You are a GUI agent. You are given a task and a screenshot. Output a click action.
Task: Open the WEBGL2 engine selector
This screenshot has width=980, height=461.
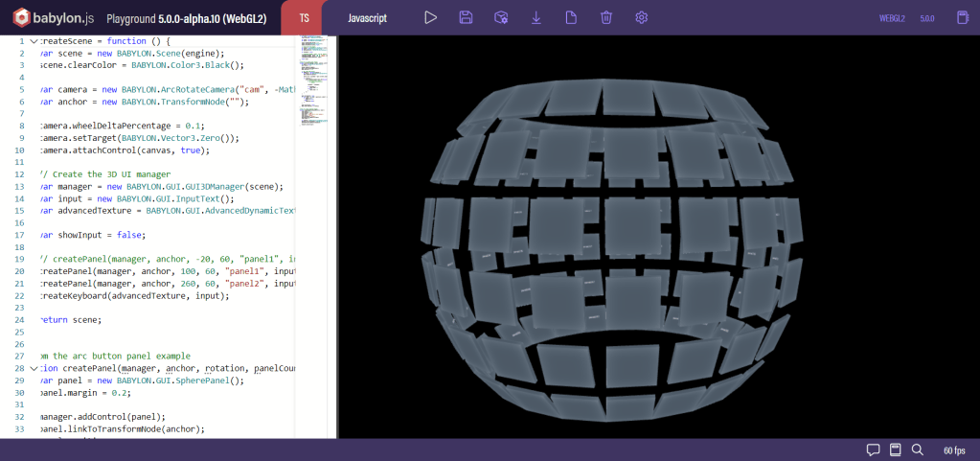click(x=892, y=18)
